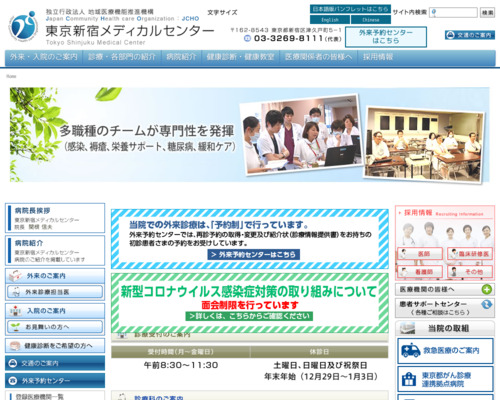
Task: Click the icon beside 健康診断をご希望の方へ
Action: [x=15, y=346]
